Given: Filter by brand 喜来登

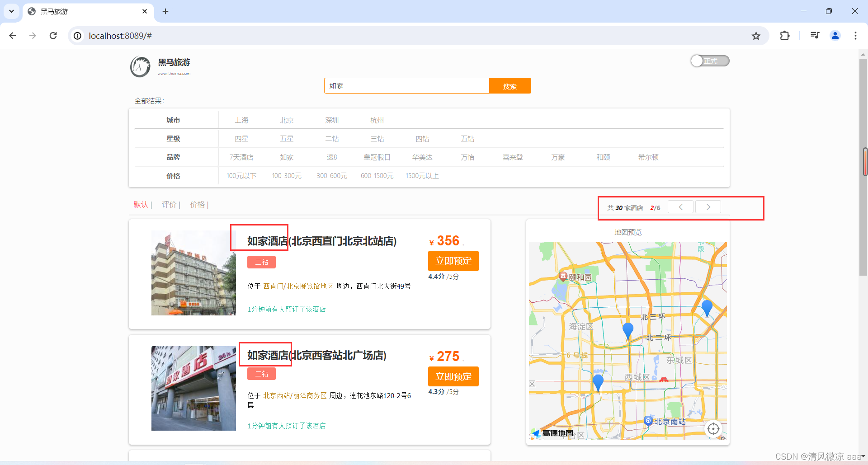Looking at the screenshot, I should pyautogui.click(x=513, y=157).
